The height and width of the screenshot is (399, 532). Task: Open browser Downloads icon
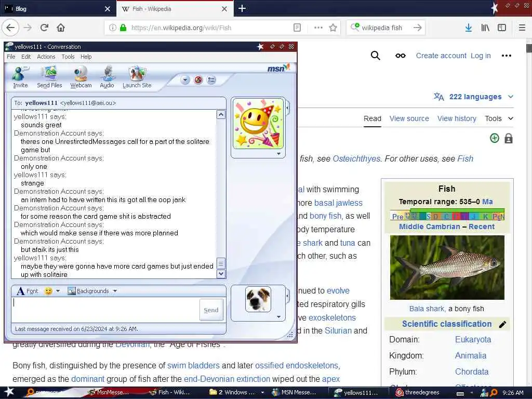tap(469, 28)
